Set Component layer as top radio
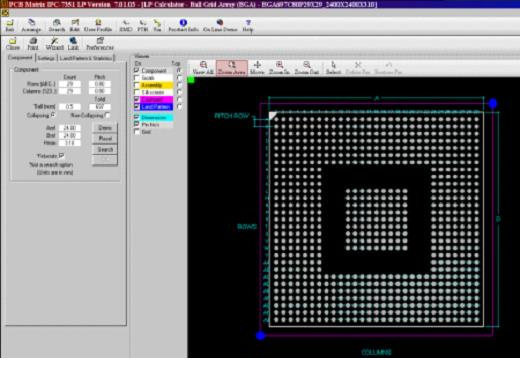This screenshot has height=372, width=520. 179,70
